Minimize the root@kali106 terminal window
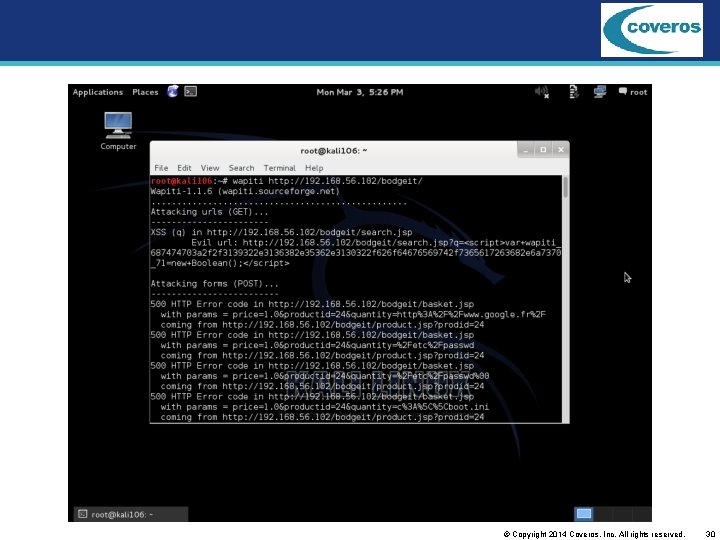 526,150
